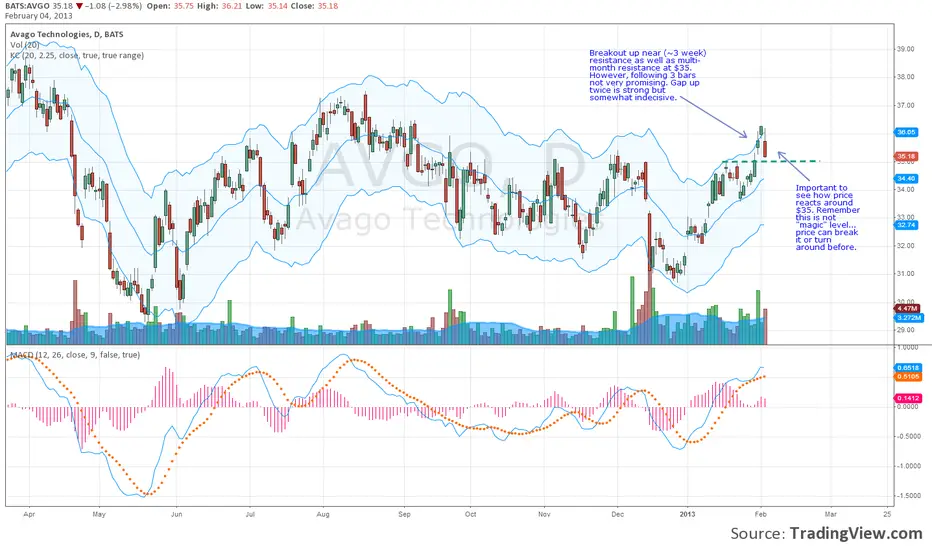The image size is (932, 550).
Task: Select the 'Important to see how price' annotation
Action: tap(827, 218)
